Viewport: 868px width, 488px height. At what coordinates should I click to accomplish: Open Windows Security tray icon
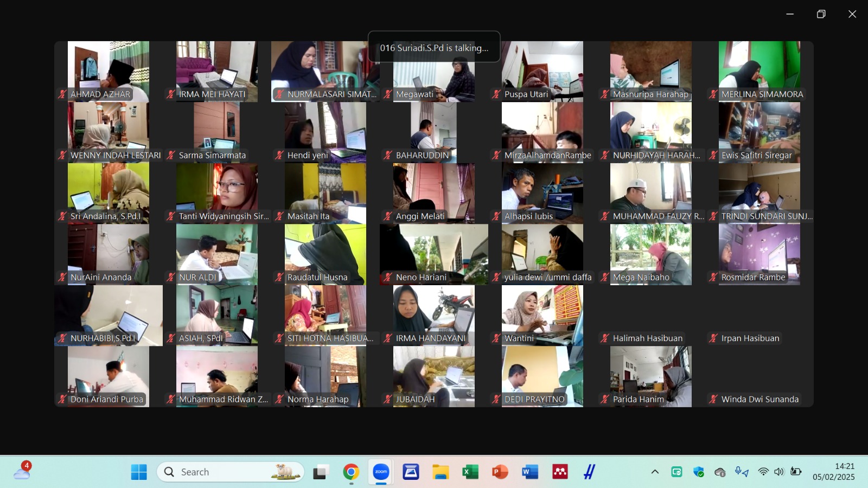click(x=699, y=472)
